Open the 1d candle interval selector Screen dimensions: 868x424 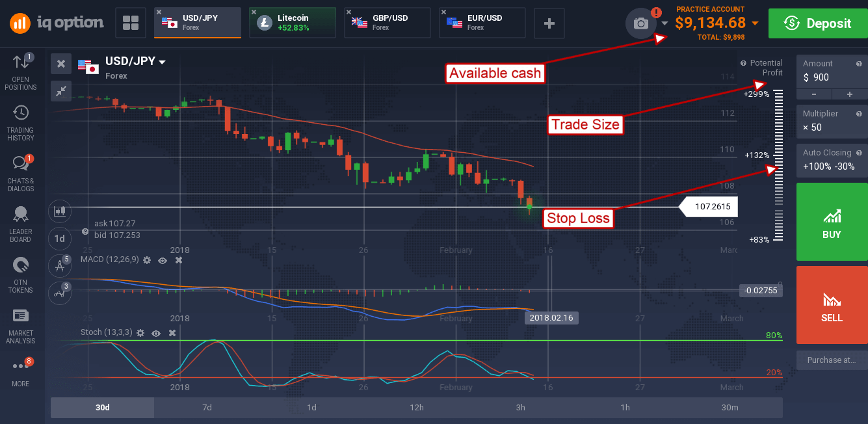59,239
